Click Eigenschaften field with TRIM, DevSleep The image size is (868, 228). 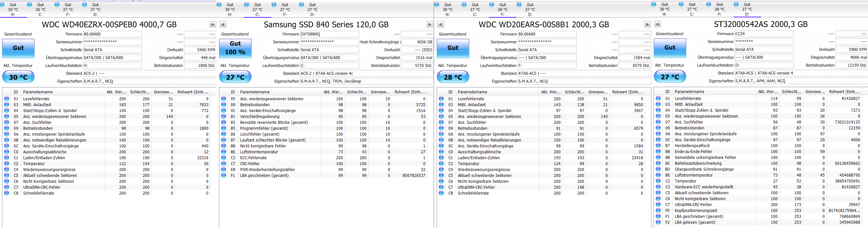click(367, 81)
